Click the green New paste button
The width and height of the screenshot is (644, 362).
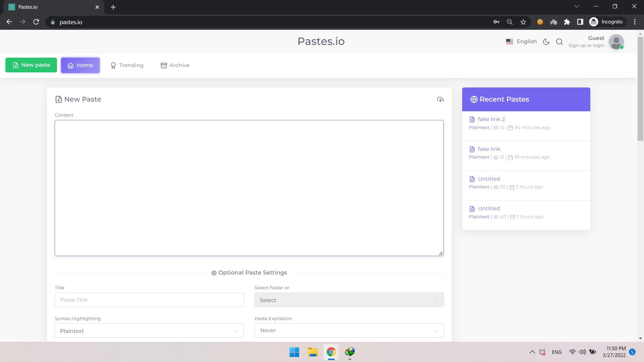(x=31, y=65)
